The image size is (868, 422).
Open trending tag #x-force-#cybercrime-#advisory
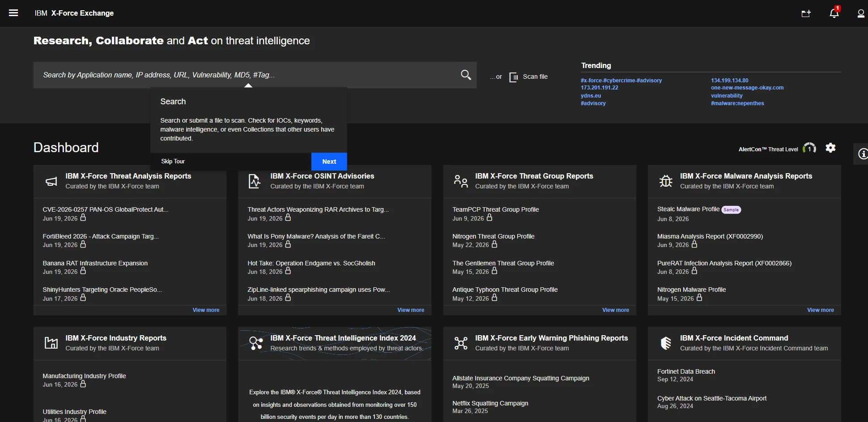coord(621,81)
